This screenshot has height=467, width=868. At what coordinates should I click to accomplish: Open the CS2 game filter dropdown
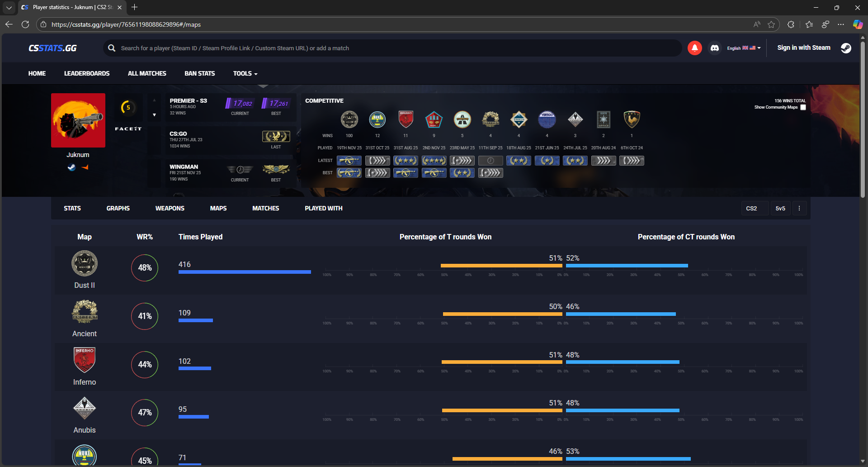(755, 209)
